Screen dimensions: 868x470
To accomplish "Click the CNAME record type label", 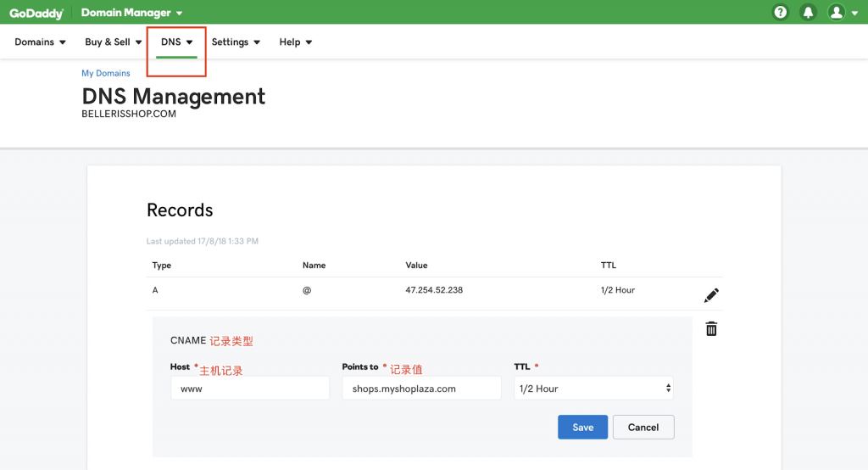I will 188,340.
